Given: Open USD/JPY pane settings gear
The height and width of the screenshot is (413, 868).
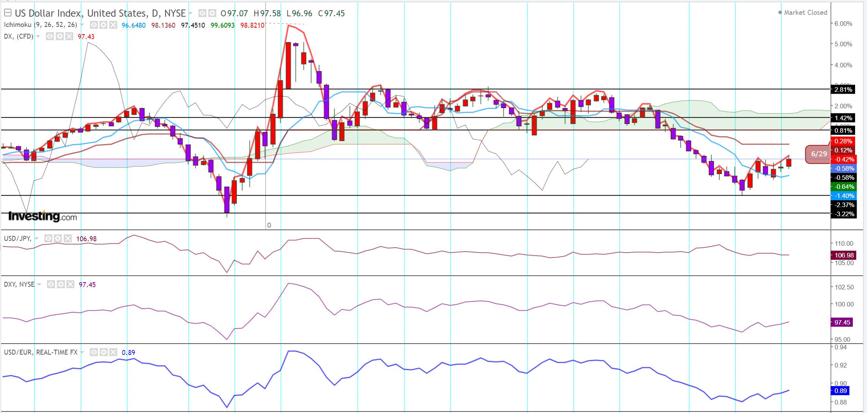Looking at the screenshot, I should 58,239.
